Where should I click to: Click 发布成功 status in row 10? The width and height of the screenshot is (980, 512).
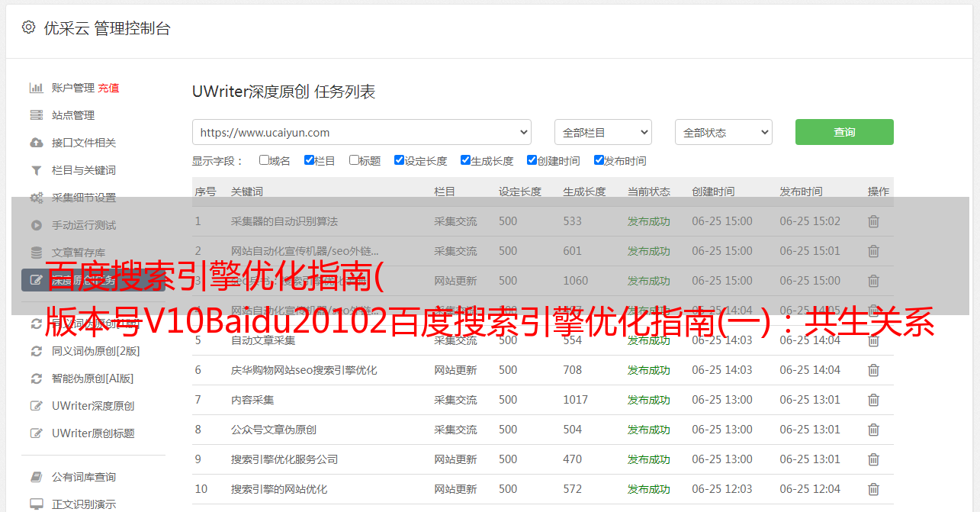pos(649,489)
